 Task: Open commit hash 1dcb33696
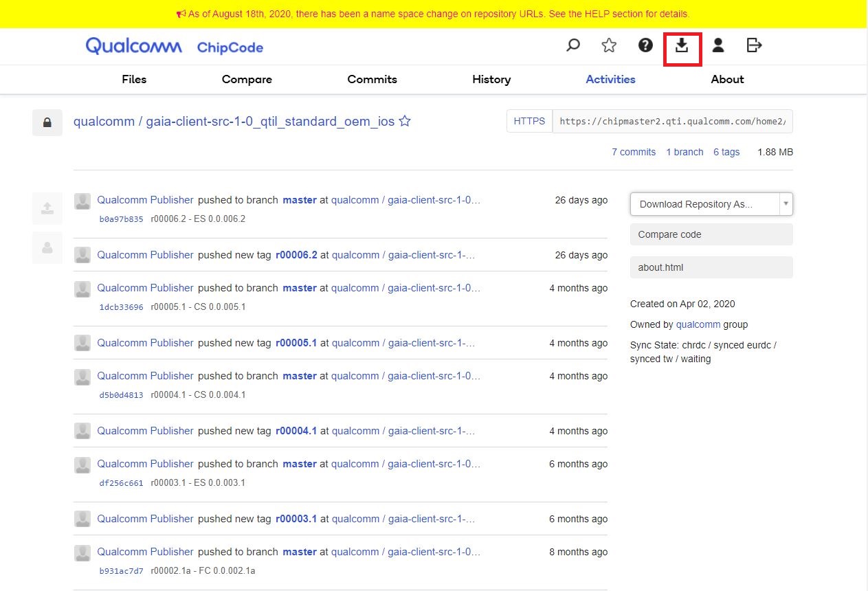click(122, 307)
